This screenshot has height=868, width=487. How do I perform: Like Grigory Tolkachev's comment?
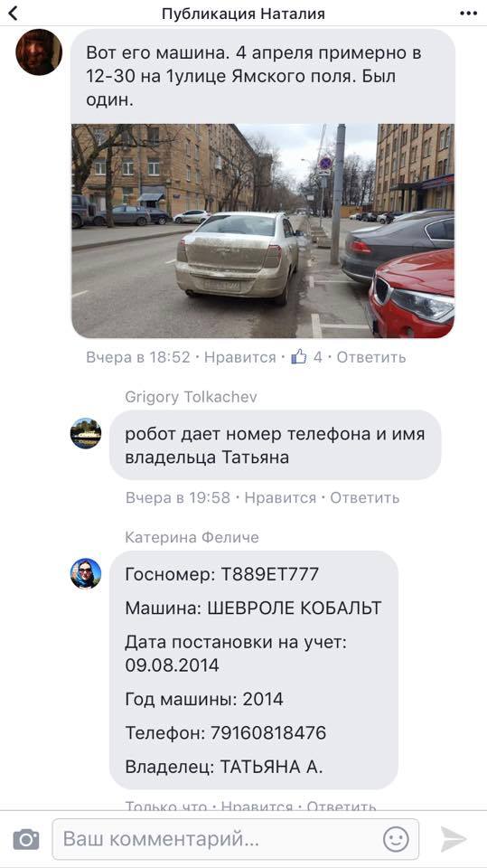[280, 497]
